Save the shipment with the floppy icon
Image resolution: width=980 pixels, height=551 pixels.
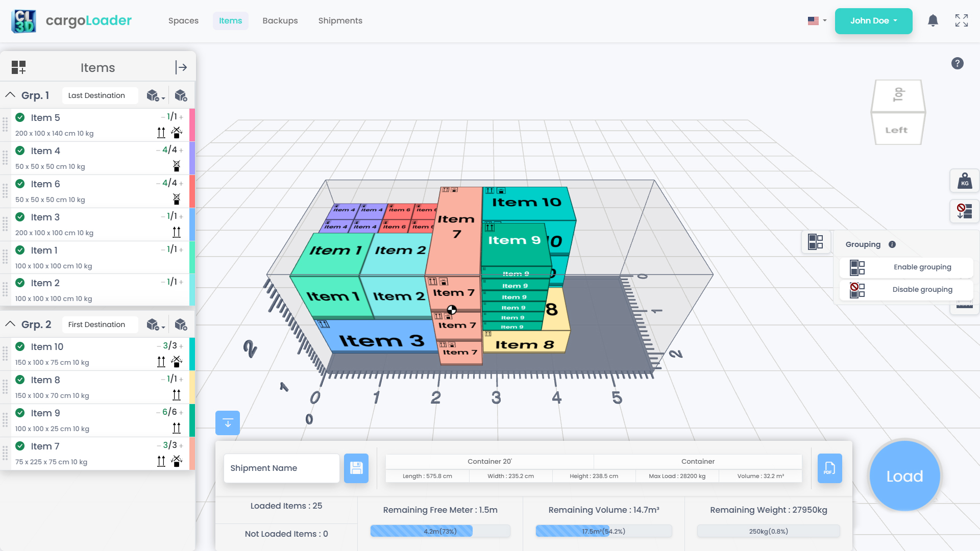356,468
